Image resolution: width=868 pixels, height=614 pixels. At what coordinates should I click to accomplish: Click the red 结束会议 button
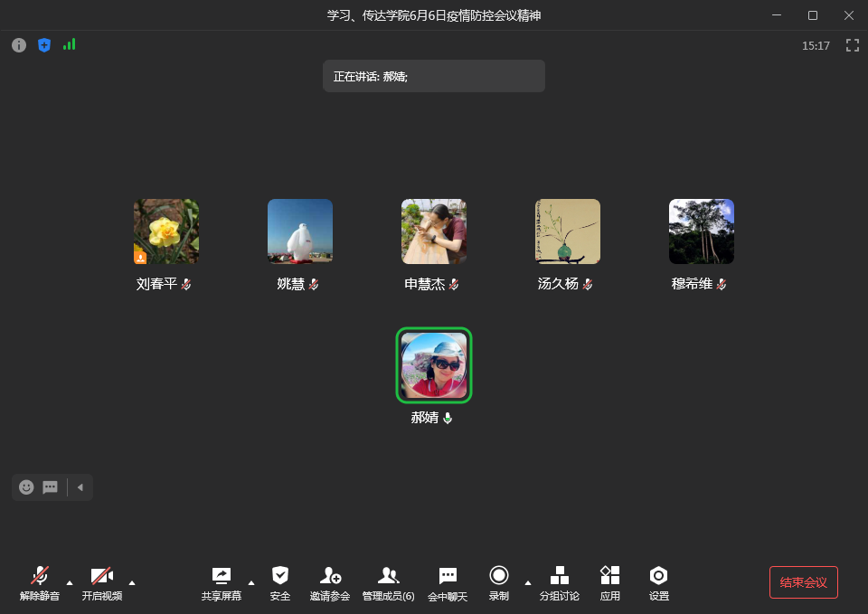point(803,582)
